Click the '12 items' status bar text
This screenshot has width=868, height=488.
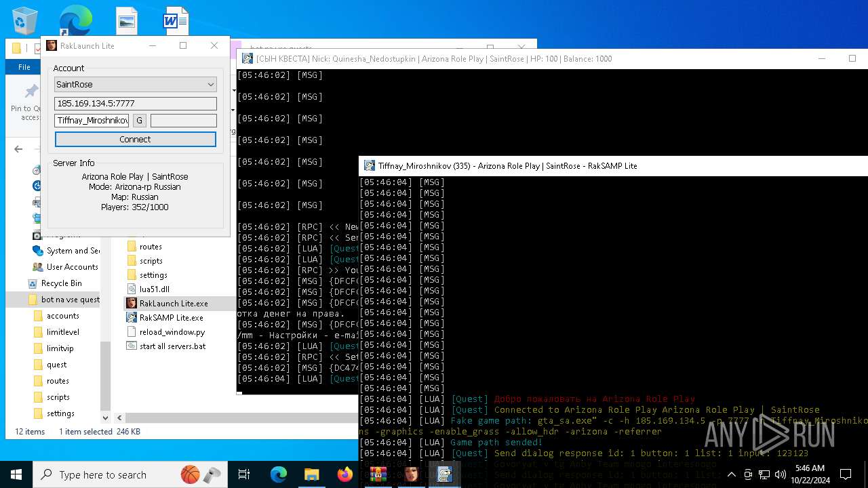(x=30, y=432)
